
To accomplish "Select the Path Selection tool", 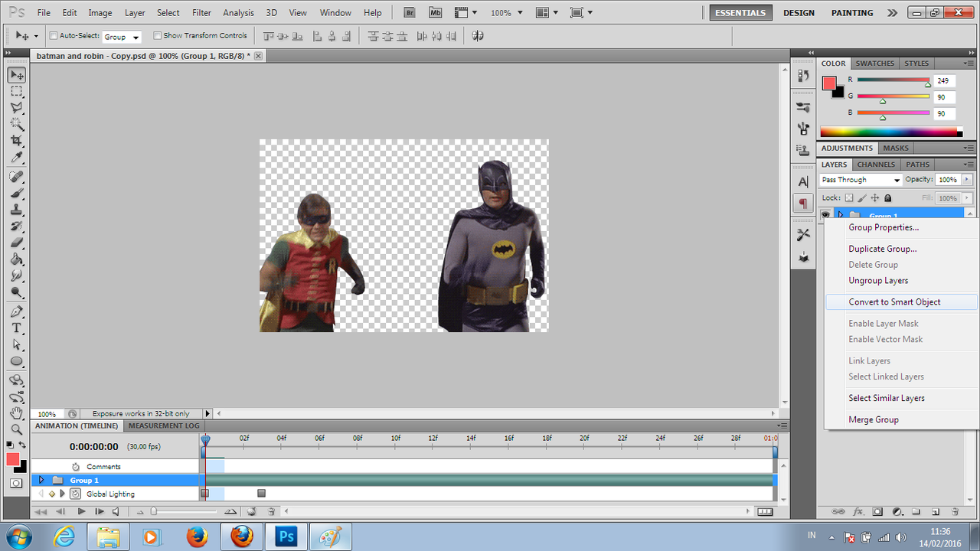I will pyautogui.click(x=17, y=345).
